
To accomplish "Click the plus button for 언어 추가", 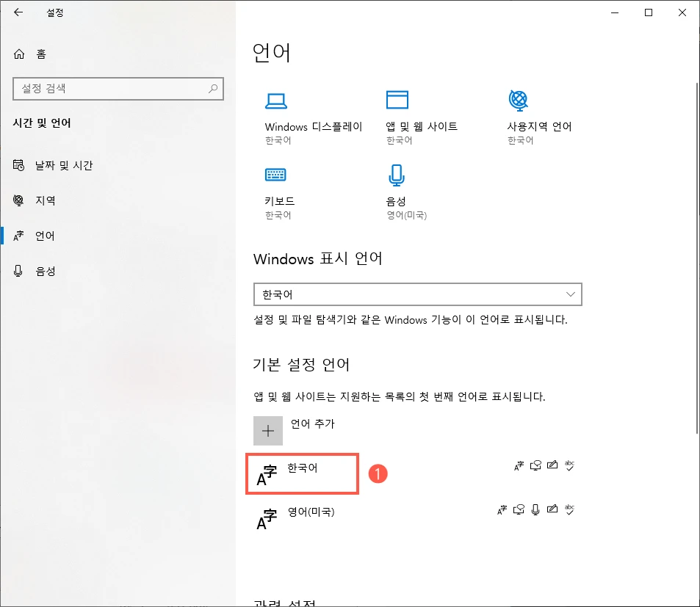I will [x=268, y=431].
